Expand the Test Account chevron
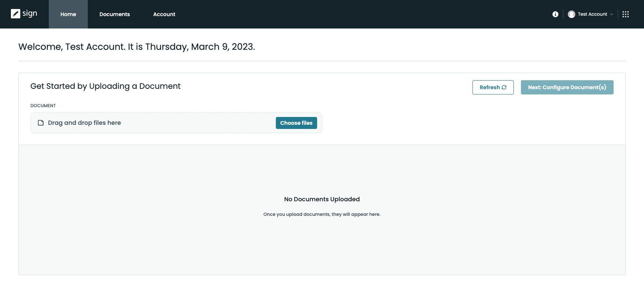 [x=612, y=14]
